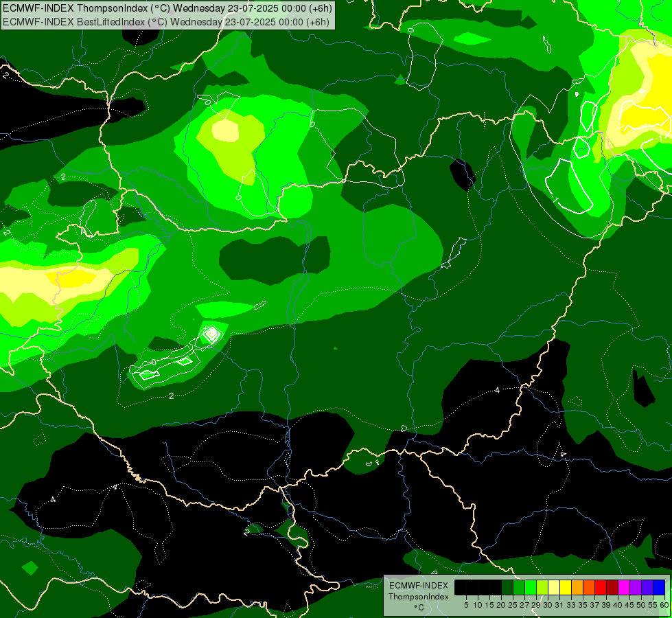Click the ThompsonIndex title line
672x618 pixels.
167,8
